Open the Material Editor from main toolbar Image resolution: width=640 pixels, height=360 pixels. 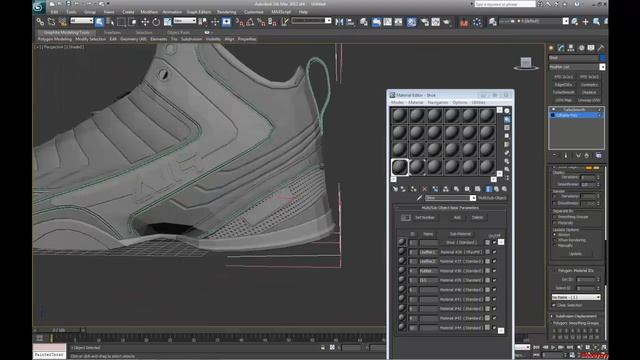click(x=411, y=22)
